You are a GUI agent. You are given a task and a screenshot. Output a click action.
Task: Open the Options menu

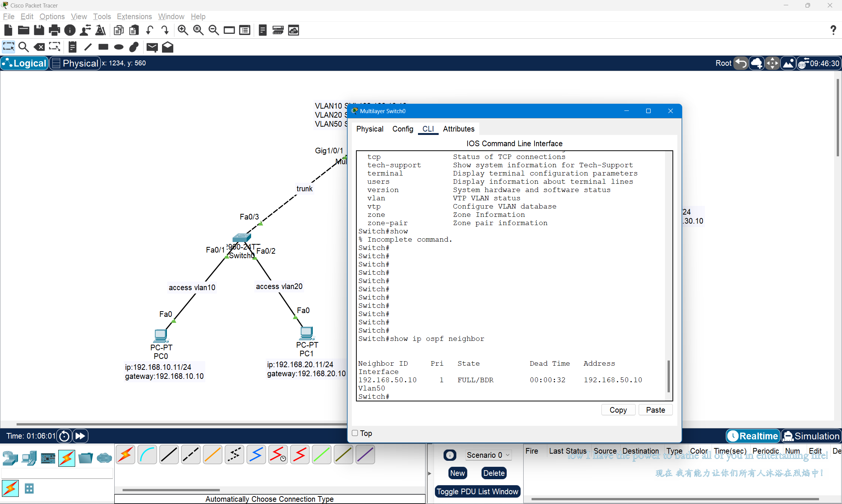coord(52,17)
